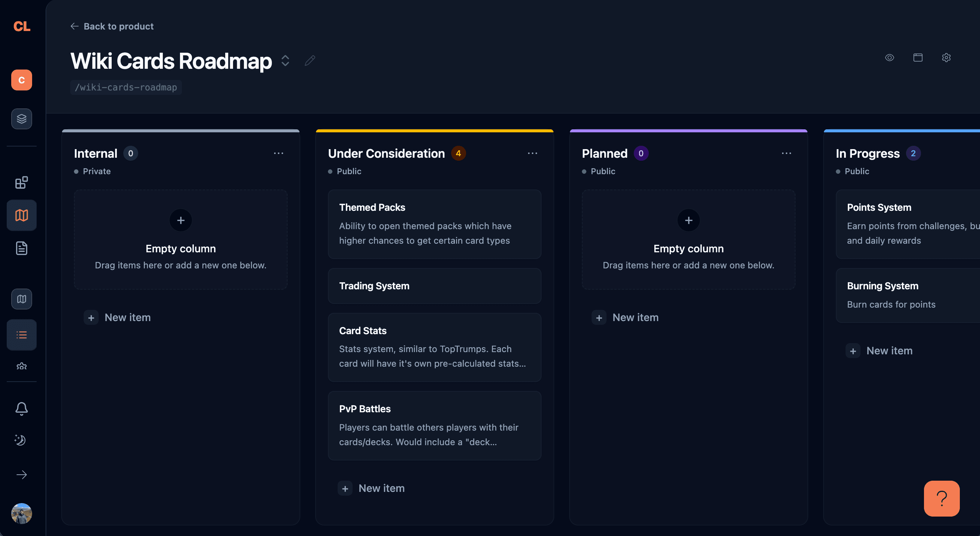Open the window layout icon in header

click(x=918, y=58)
